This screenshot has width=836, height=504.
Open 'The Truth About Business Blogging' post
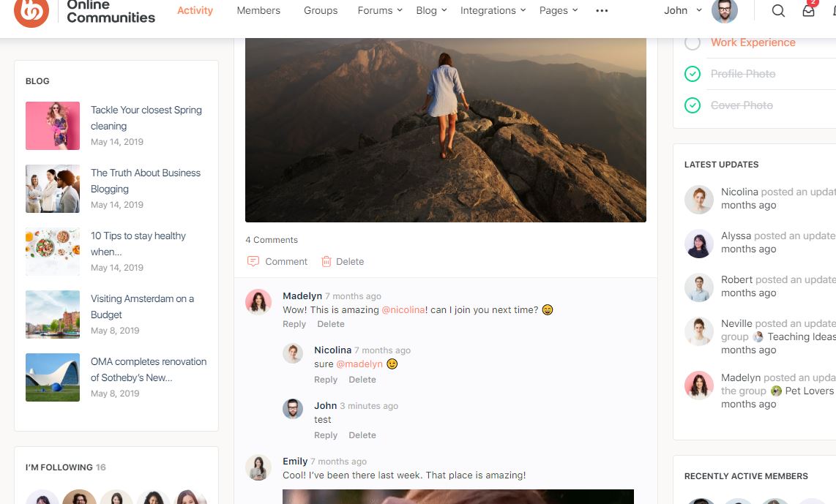(146, 181)
